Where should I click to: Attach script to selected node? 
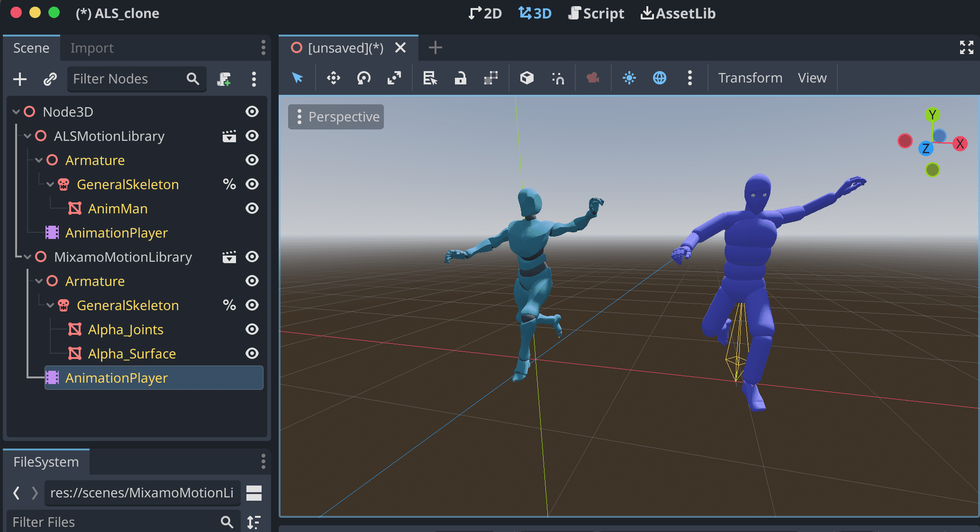point(224,79)
